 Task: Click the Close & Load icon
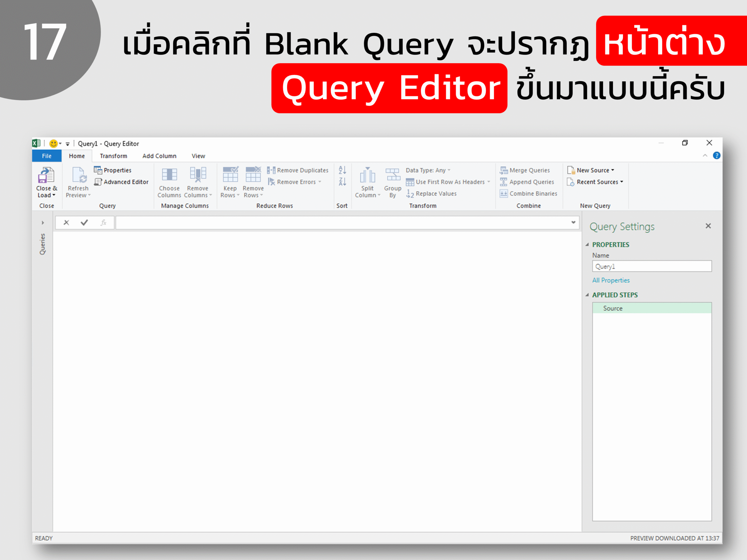click(x=46, y=175)
